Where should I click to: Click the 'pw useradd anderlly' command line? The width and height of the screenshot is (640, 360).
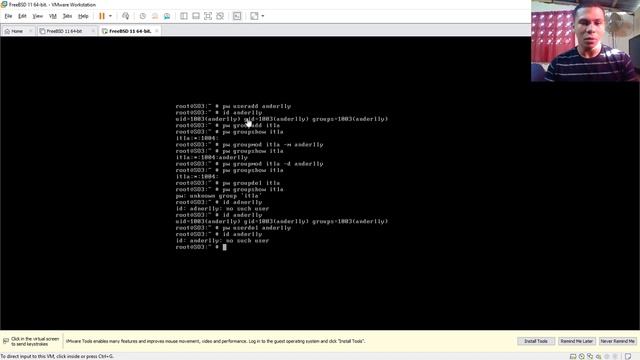click(x=233, y=106)
